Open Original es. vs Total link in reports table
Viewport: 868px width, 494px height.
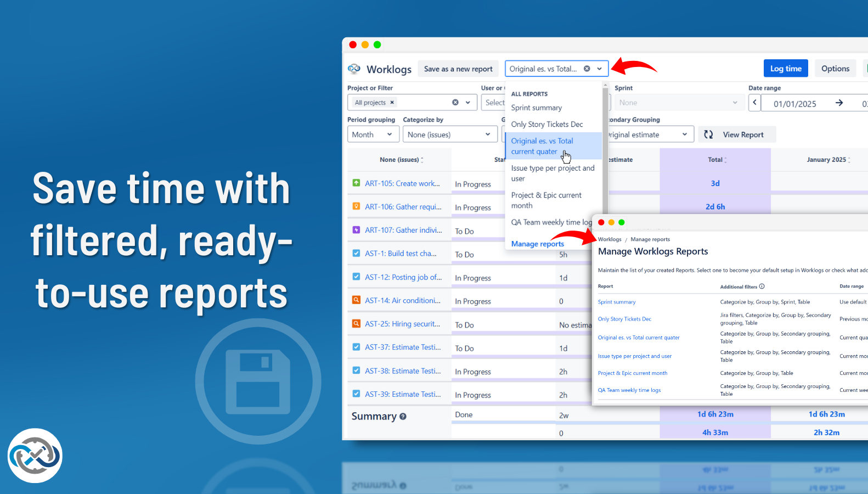click(x=639, y=338)
